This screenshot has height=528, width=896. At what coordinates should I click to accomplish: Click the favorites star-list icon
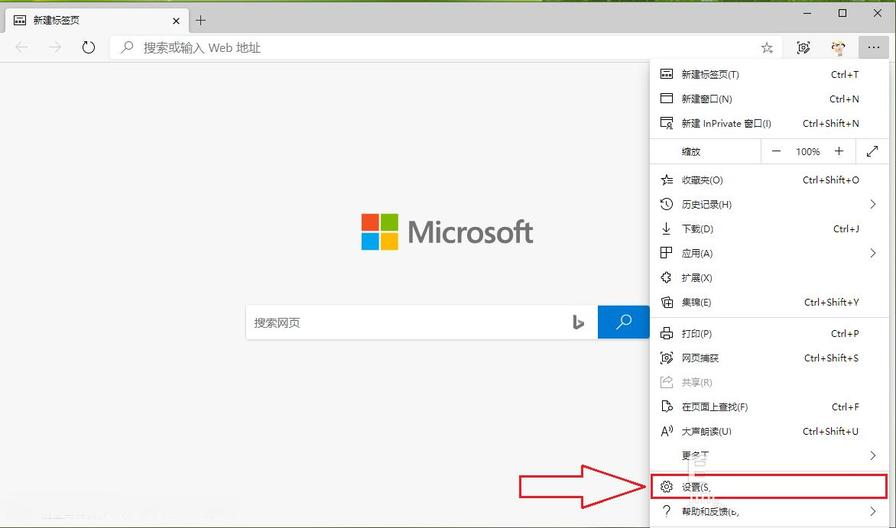(666, 180)
